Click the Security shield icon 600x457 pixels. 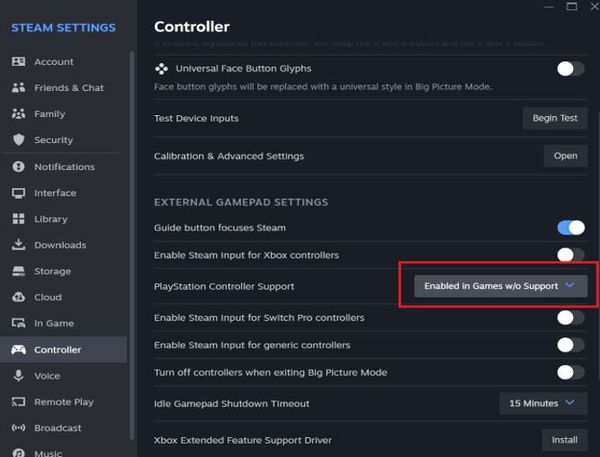point(18,140)
